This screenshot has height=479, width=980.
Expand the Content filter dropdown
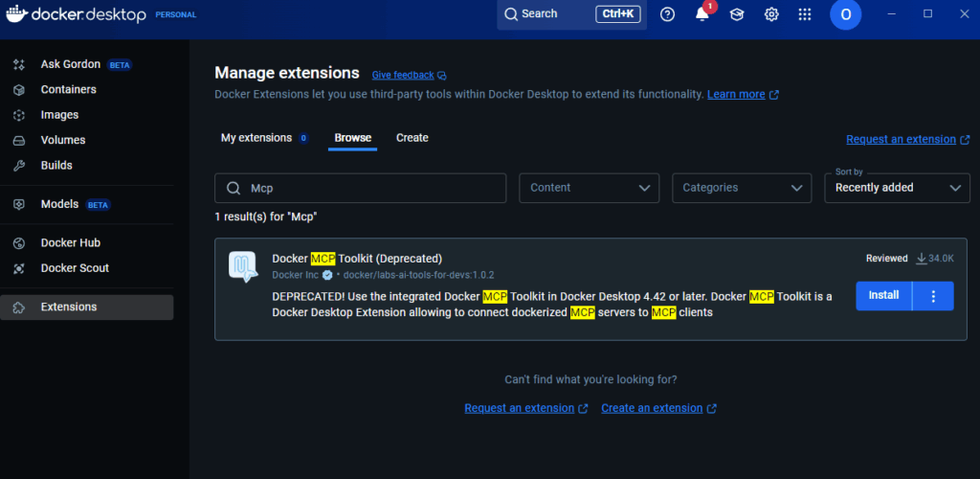point(590,188)
